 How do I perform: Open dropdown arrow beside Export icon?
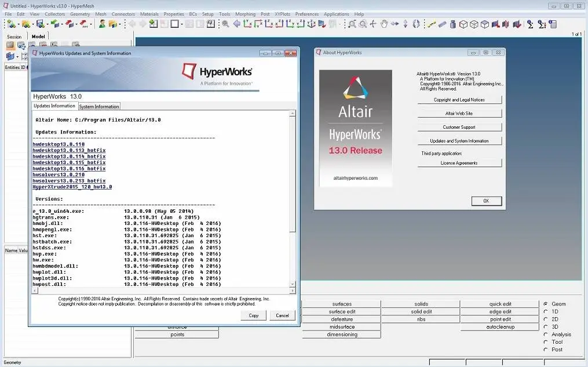(76, 25)
